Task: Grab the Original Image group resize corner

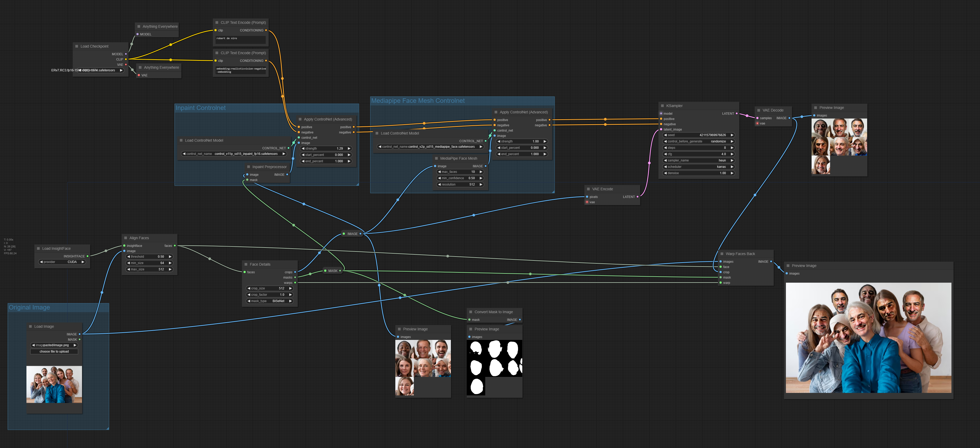Action: [x=108, y=428]
